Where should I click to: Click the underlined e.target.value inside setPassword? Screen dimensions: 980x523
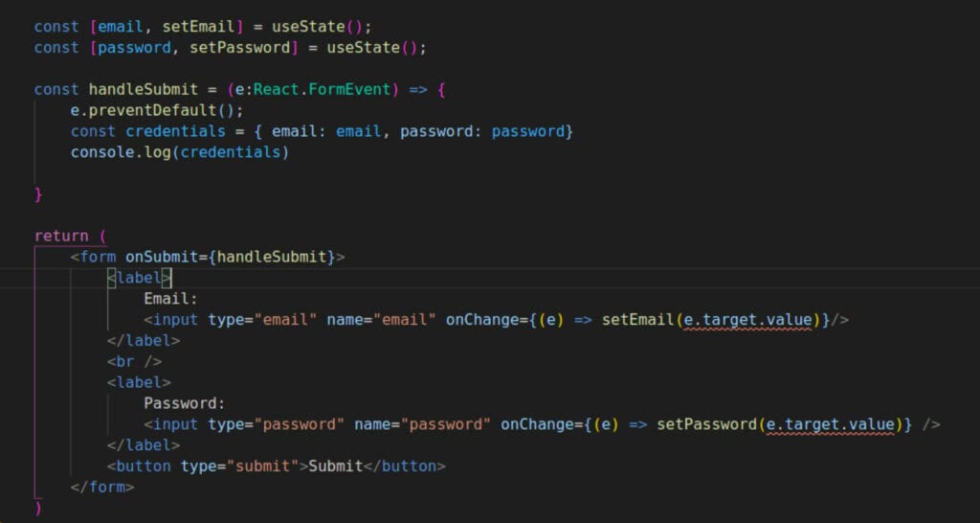(829, 424)
